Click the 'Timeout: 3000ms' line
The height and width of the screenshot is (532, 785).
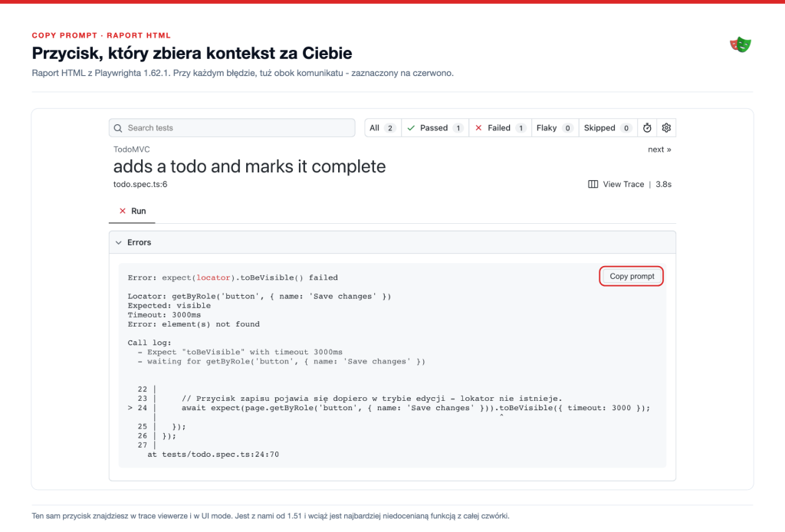[164, 315]
